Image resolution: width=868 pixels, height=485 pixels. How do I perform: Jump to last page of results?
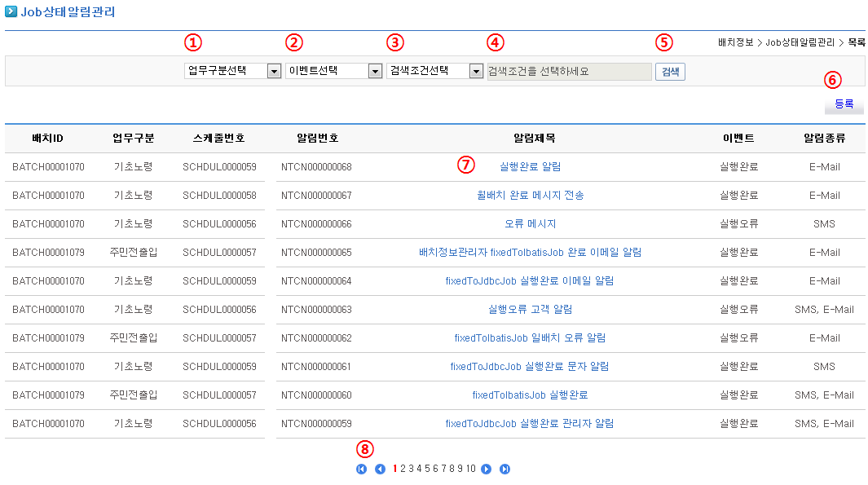504,469
